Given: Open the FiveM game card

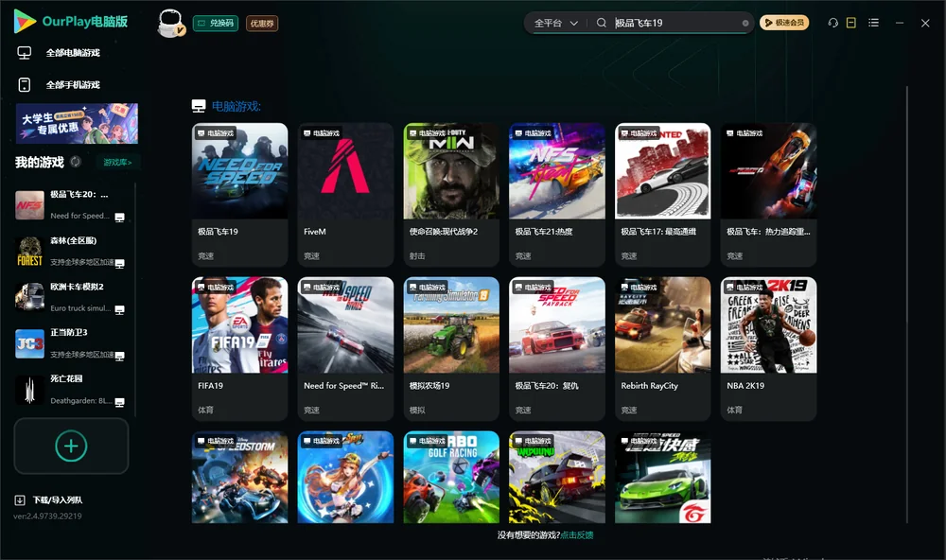Looking at the screenshot, I should tap(345, 194).
